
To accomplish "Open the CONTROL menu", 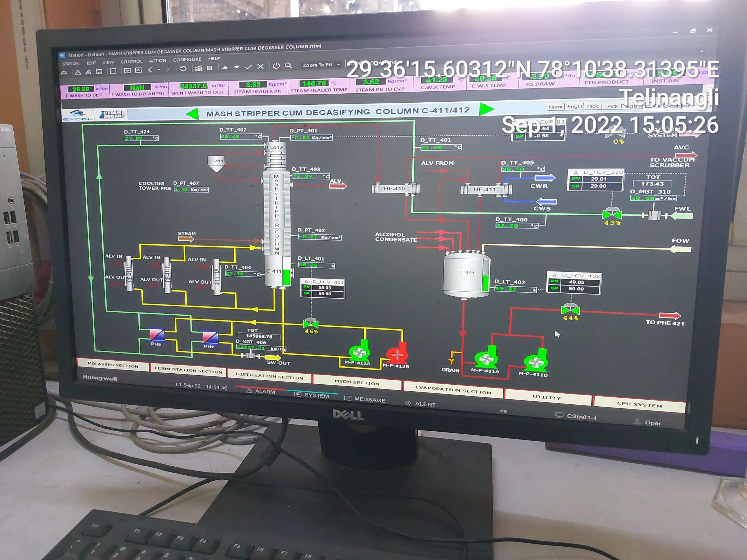I will pos(131,61).
